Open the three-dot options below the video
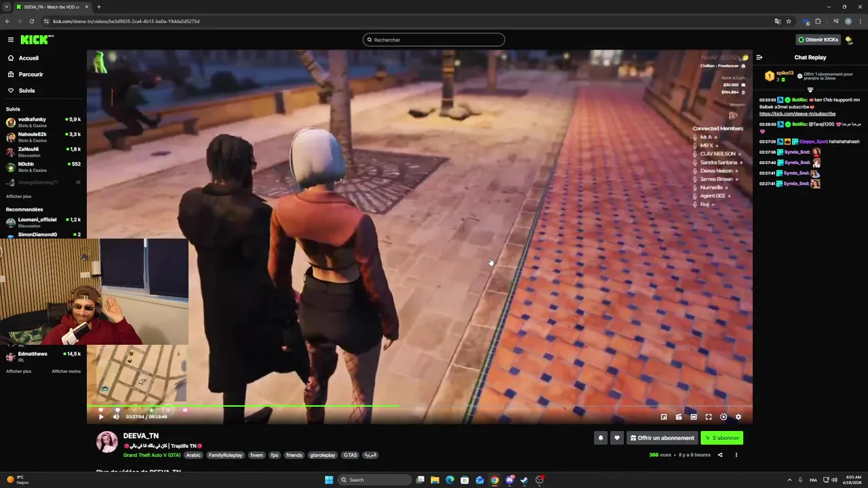 (x=736, y=455)
